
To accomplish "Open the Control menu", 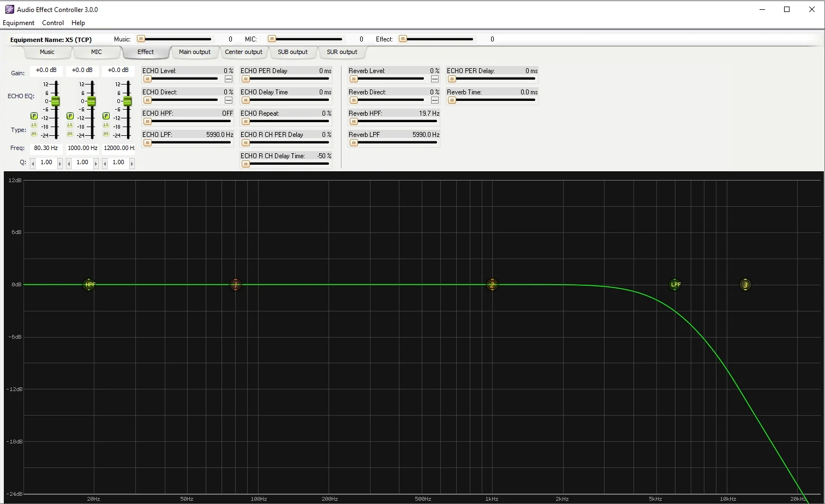I will pyautogui.click(x=53, y=23).
